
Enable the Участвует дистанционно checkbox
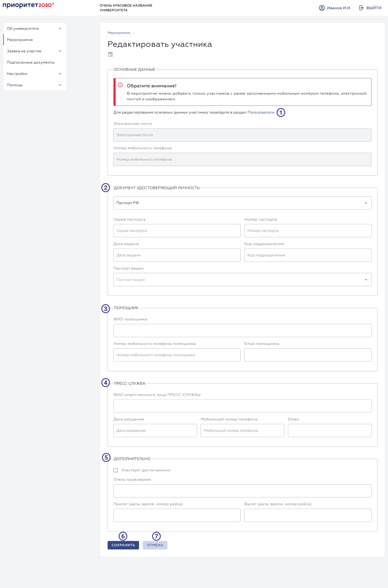pyautogui.click(x=116, y=470)
